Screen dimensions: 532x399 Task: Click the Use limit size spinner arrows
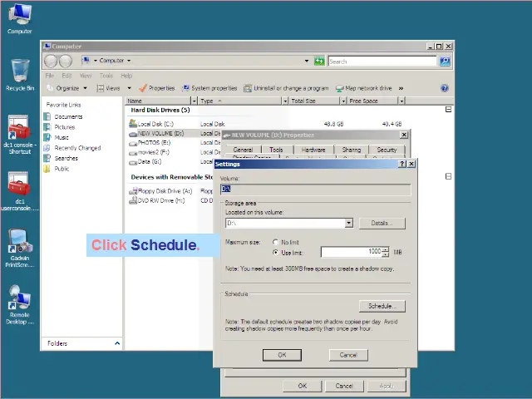[386, 252]
